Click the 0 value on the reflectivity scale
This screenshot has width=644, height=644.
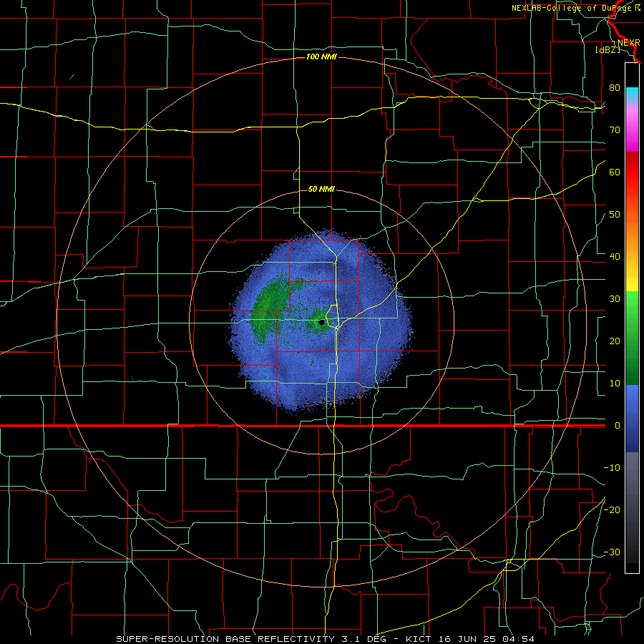tap(618, 426)
